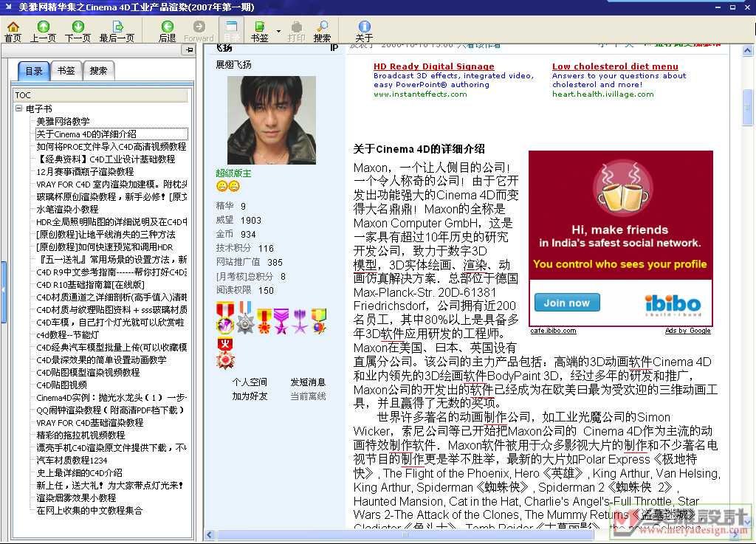The width and height of the screenshot is (756, 544).
Task: Open 12月赛事酒瓶子渲染教程 entry
Action: point(86,171)
